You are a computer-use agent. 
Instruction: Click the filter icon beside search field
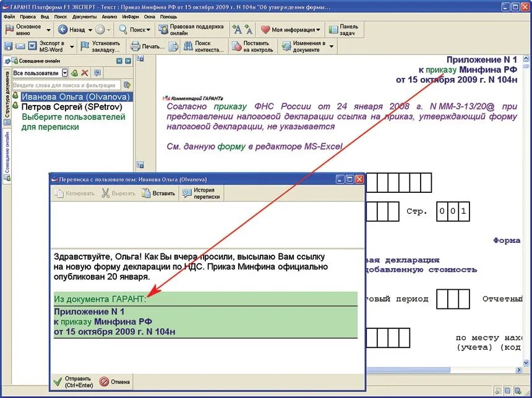(127, 85)
